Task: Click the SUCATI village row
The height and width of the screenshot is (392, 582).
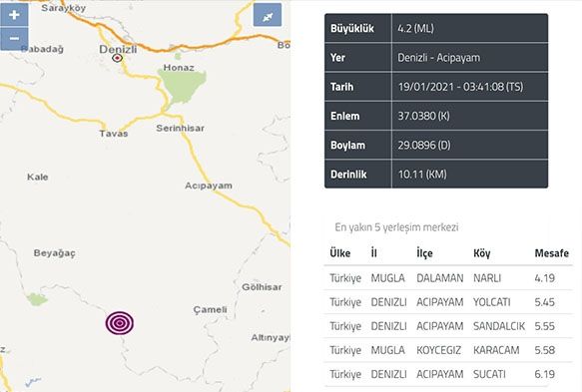Action: pos(448,374)
